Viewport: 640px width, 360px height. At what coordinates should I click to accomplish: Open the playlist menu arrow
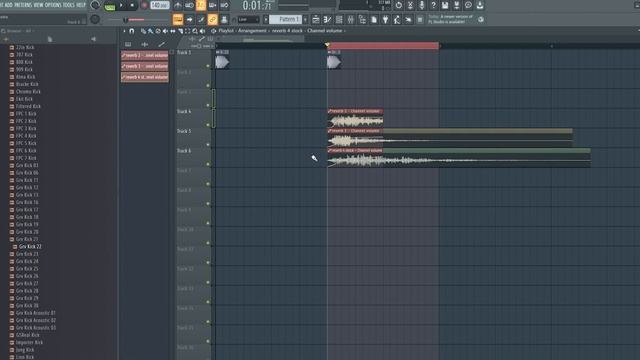124,31
